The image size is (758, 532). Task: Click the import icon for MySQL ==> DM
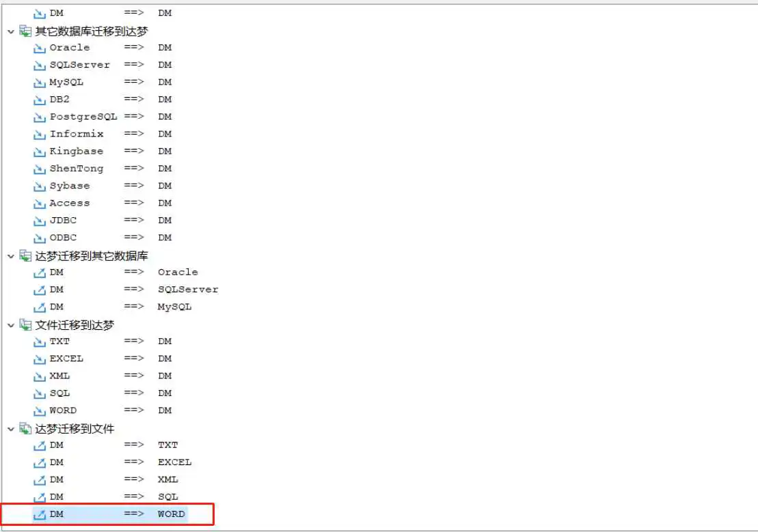coord(40,83)
